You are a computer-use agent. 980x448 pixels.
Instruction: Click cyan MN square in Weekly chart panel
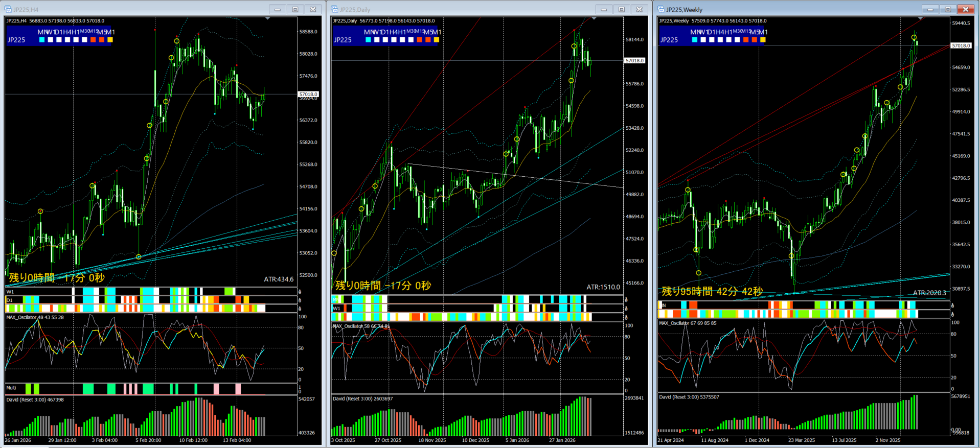(695, 40)
